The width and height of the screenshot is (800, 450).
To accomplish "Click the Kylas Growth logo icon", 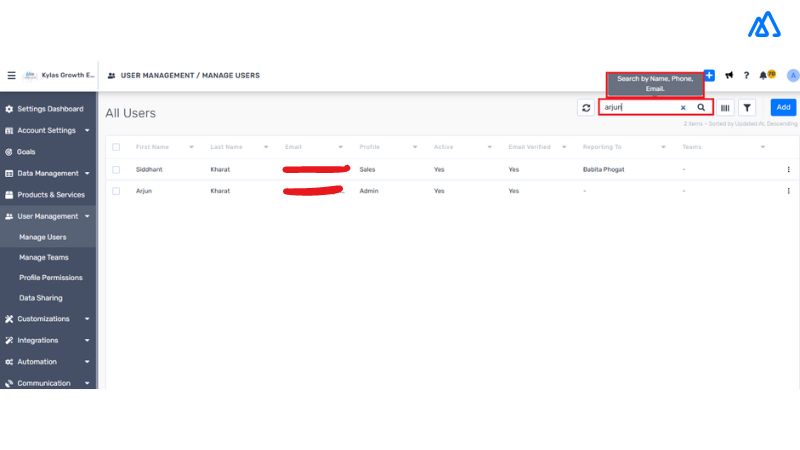I will 30,76.
